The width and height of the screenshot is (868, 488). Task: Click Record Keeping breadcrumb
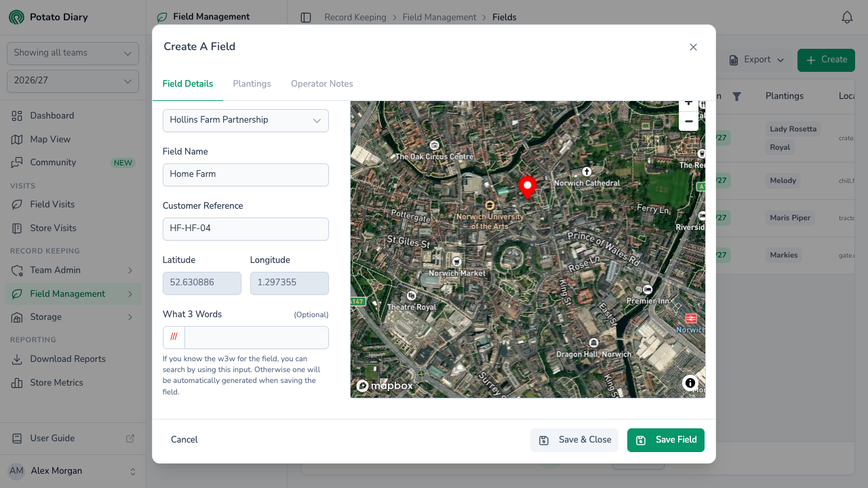pyautogui.click(x=355, y=18)
